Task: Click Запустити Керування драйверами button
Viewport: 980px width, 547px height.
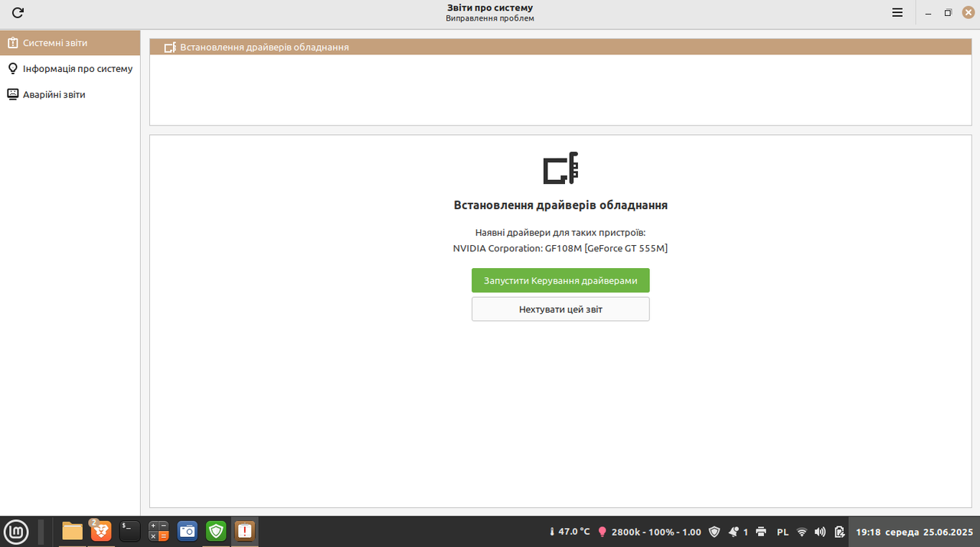Action: pos(560,280)
